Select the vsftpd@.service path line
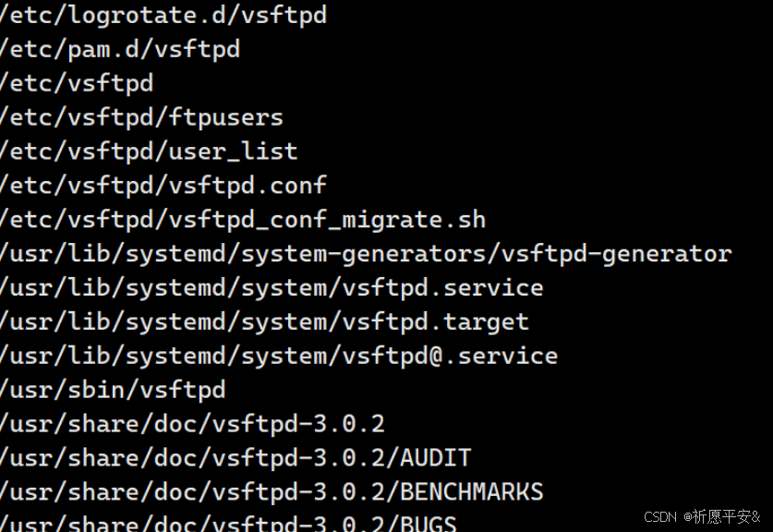This screenshot has height=532, width=773. tap(279, 356)
